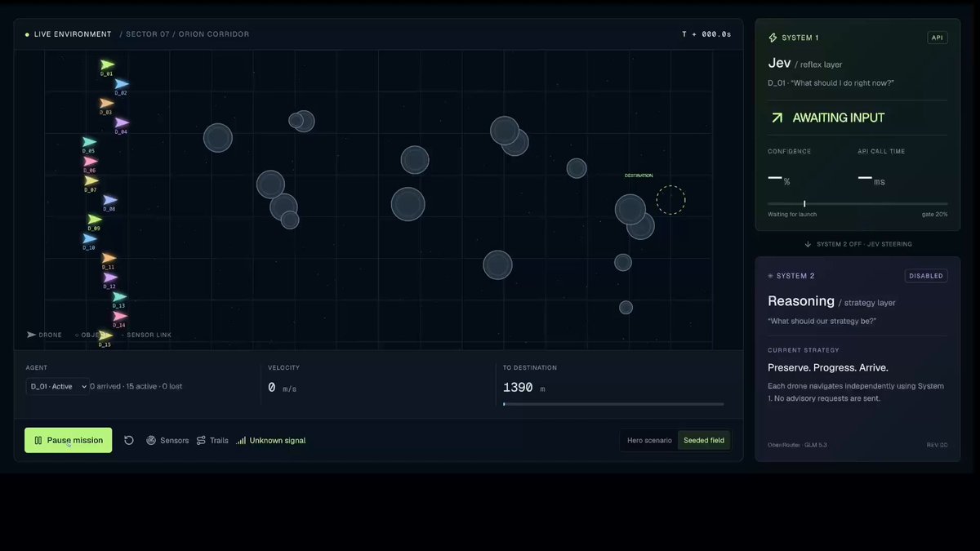Open the D_01 Active agent dropdown
Screen dimensions: 980x551
pyautogui.click(x=57, y=386)
